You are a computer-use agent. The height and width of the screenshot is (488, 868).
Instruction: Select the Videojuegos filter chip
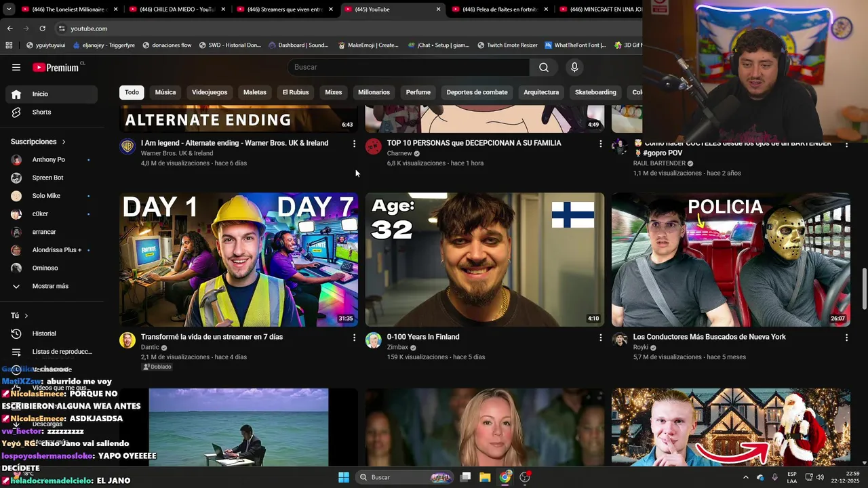pyautogui.click(x=210, y=92)
